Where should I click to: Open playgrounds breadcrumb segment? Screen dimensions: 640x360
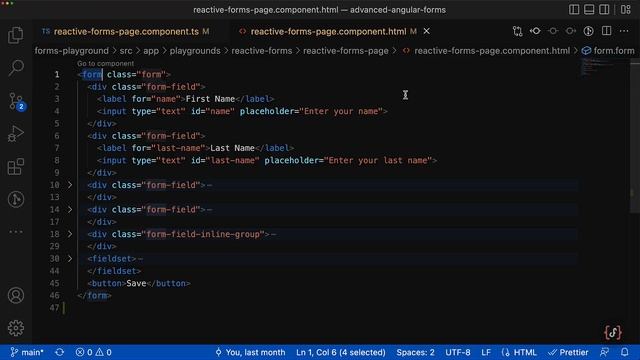click(195, 51)
